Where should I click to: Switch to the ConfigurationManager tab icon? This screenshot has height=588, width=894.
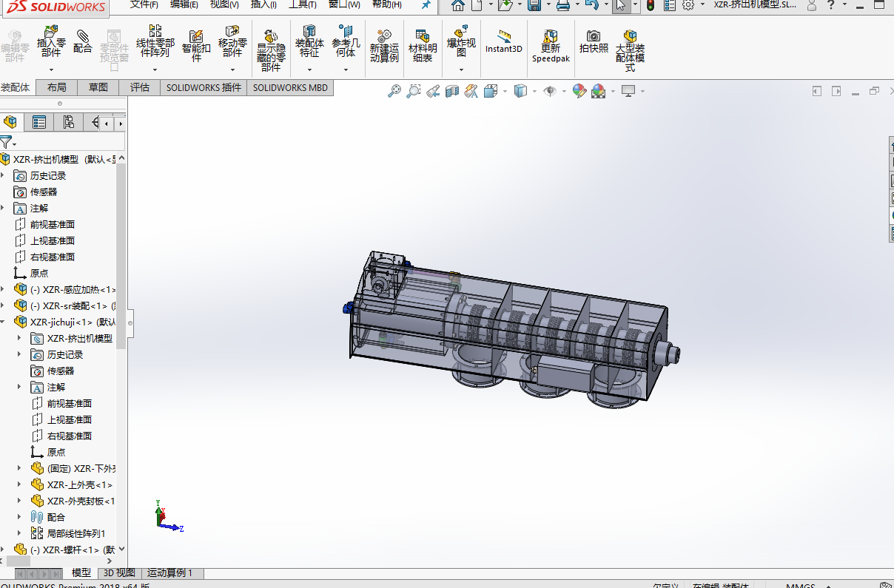(68, 122)
